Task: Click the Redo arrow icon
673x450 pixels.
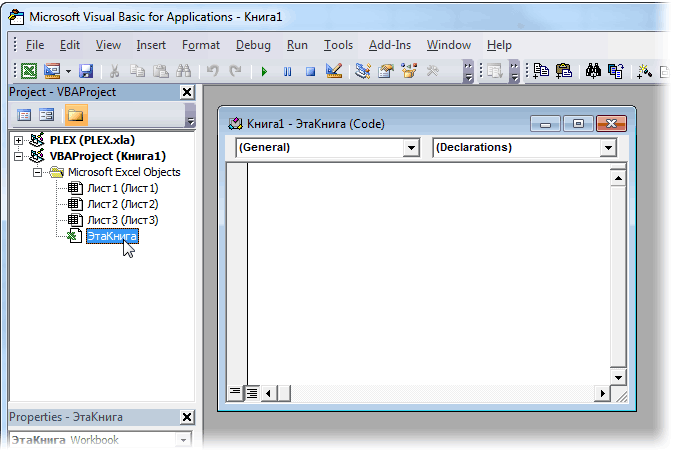Action: (x=235, y=70)
